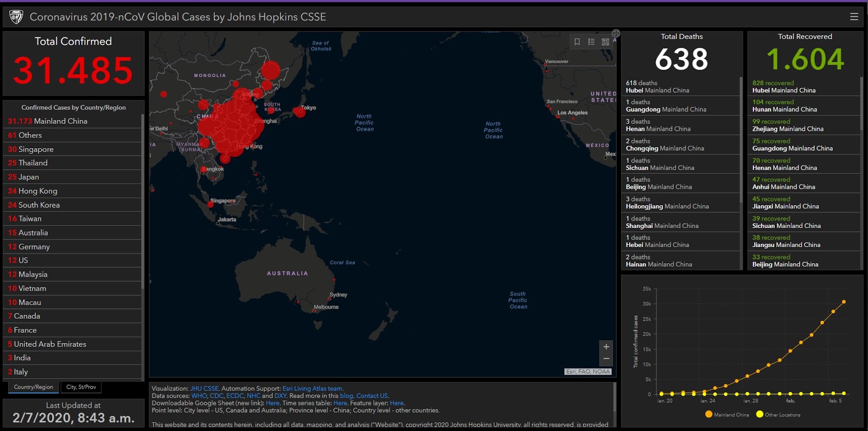The height and width of the screenshot is (431, 868).
Task: Click the red case circle at Singapore
Action: point(210,205)
